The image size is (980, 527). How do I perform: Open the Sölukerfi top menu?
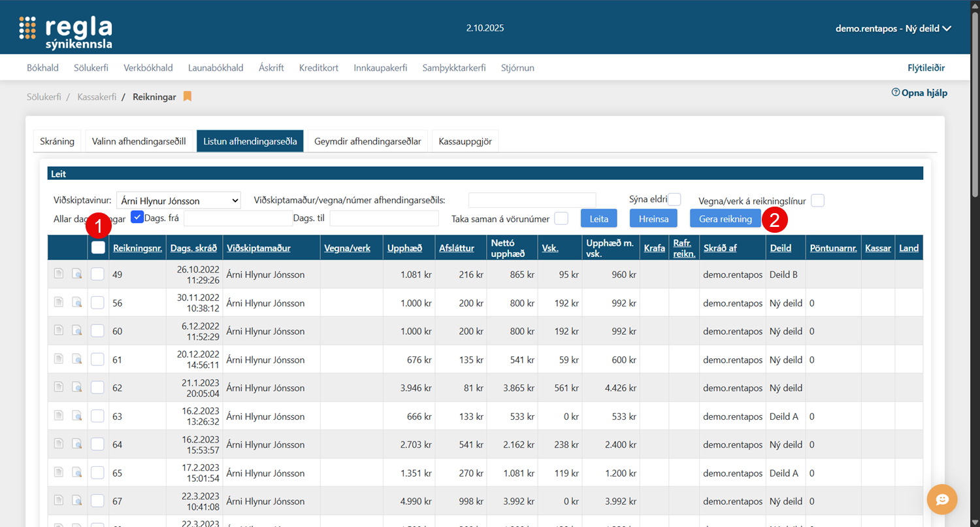[91, 68]
